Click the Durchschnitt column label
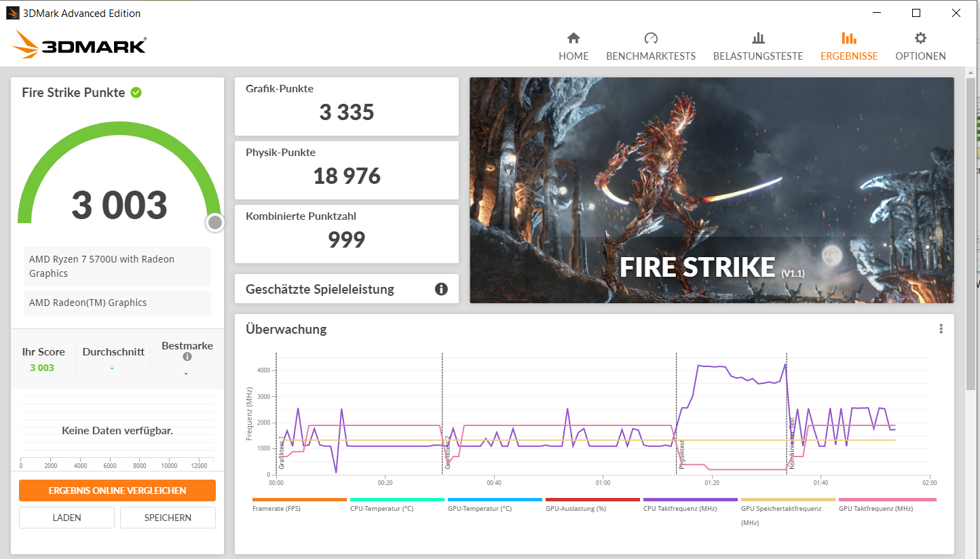 click(x=113, y=351)
